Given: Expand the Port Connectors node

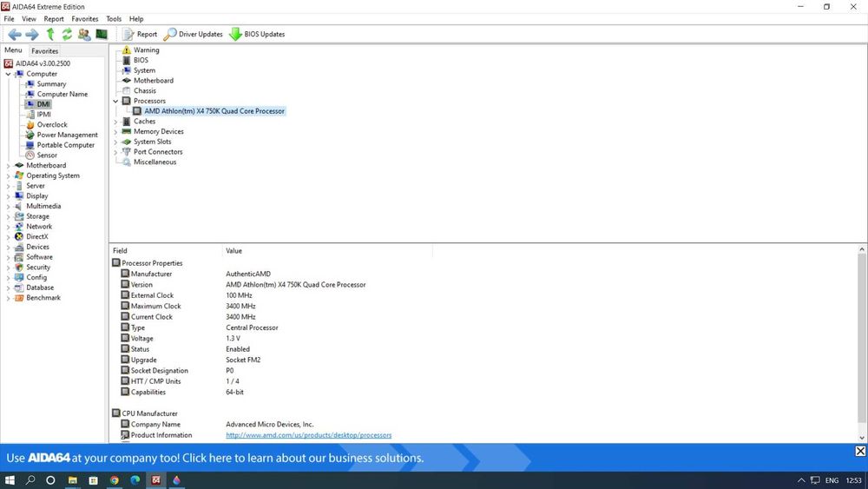Looking at the screenshot, I should tap(115, 152).
